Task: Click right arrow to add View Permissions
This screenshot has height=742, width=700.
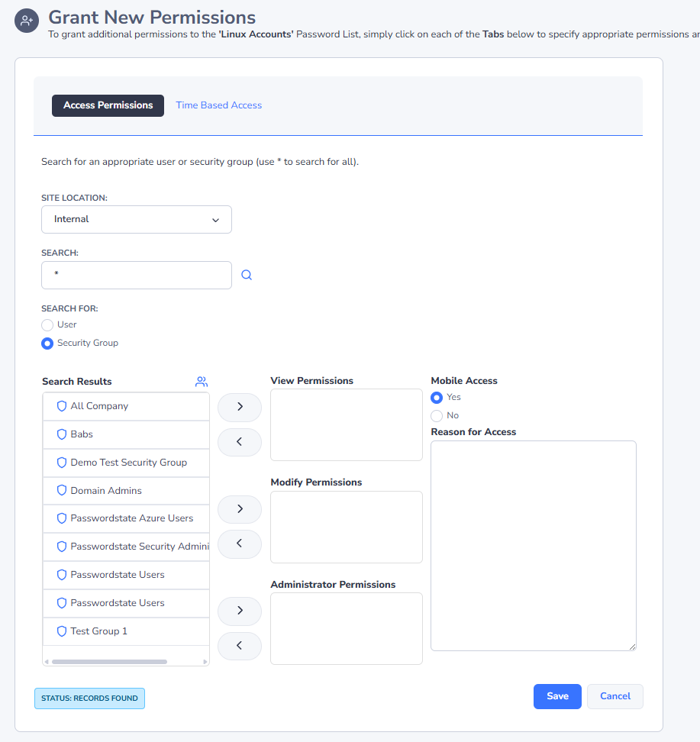Action: pyautogui.click(x=239, y=407)
